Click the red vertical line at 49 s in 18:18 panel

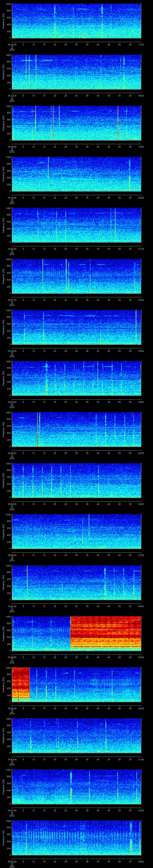pyautogui.click(x=118, y=123)
